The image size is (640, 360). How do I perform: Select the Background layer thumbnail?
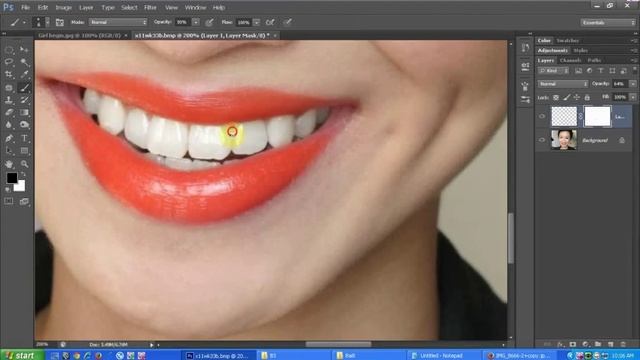point(564,140)
